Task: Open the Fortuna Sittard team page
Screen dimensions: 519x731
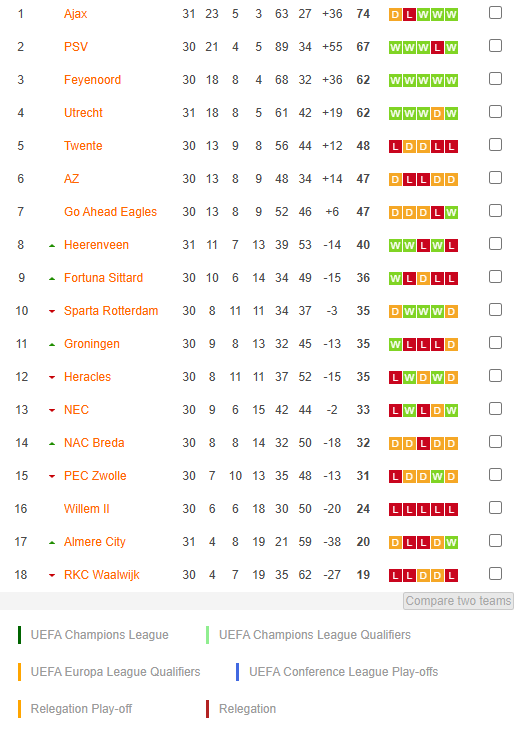Action: pos(104,278)
